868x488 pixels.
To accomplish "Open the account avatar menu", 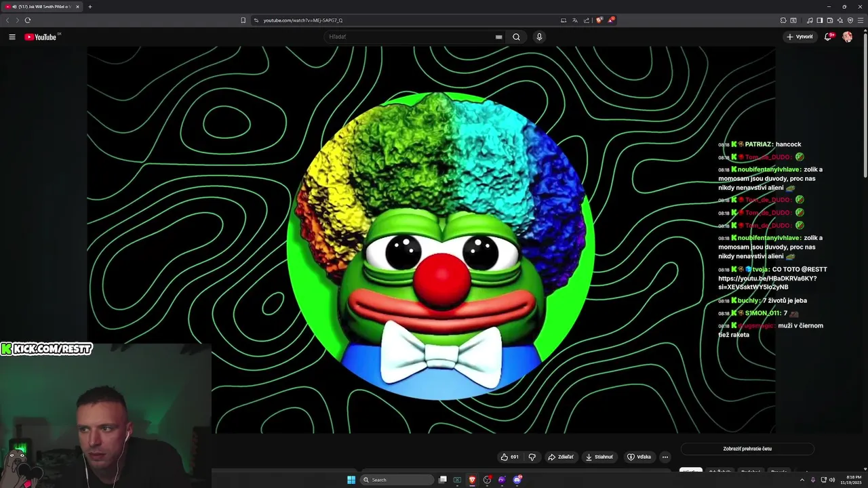I will tap(847, 37).
